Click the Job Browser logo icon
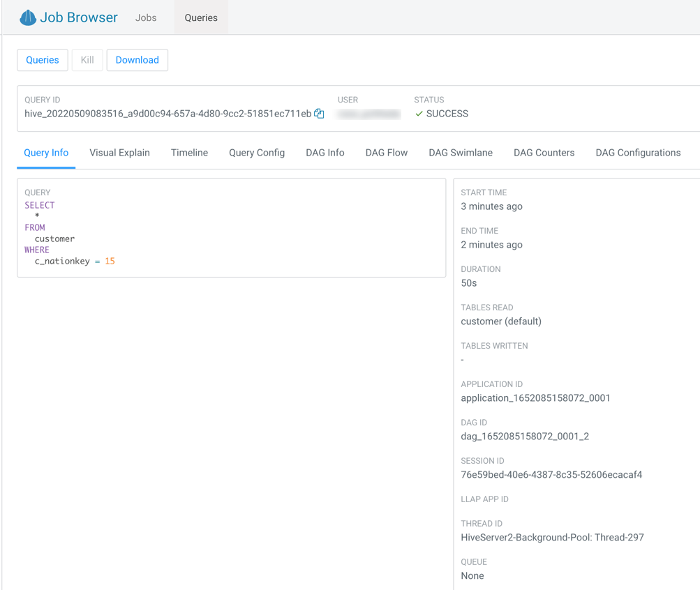 coord(26,17)
